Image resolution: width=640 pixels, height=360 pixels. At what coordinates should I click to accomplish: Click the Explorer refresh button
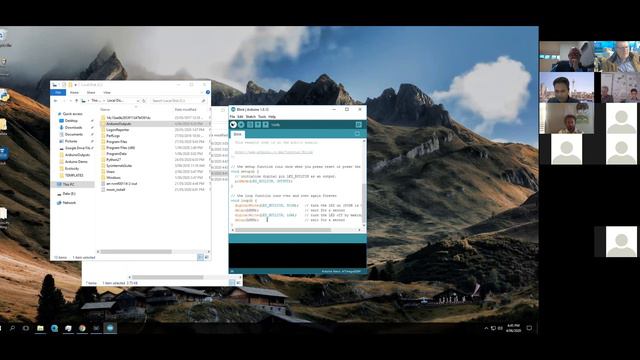(x=144, y=100)
